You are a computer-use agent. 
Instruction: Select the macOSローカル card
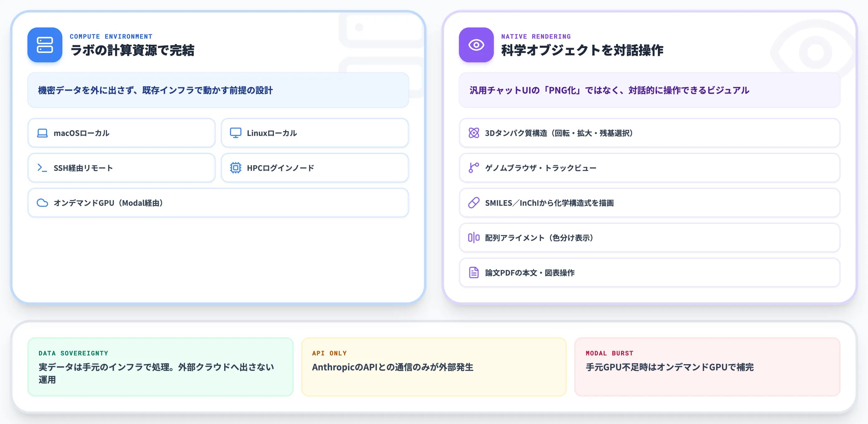click(122, 133)
